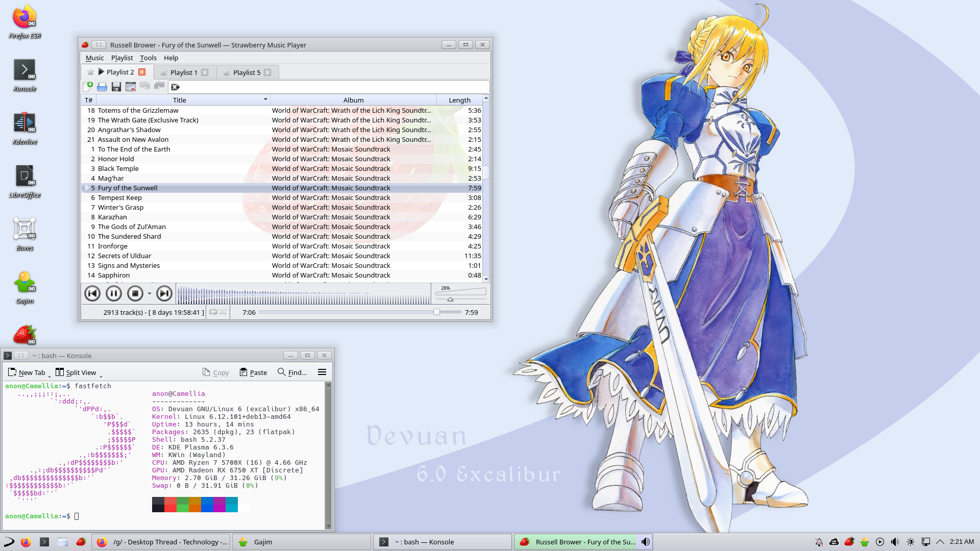This screenshot has width=980, height=551.
Task: Stop playback in Strawberry
Action: click(x=135, y=293)
